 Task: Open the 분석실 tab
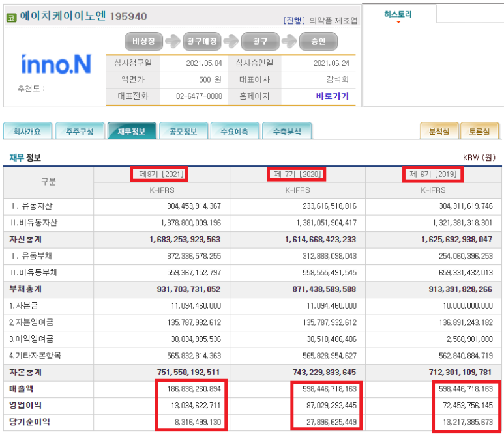point(439,131)
